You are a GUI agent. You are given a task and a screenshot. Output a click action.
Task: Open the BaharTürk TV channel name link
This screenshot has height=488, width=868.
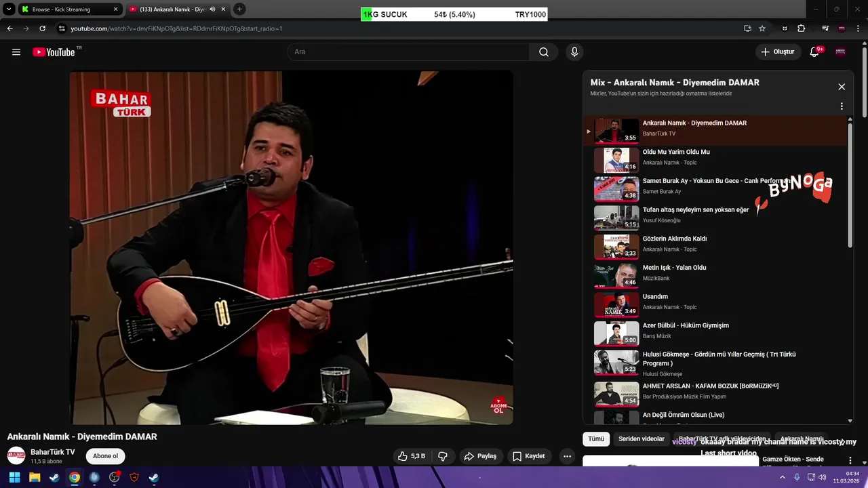[52, 452]
